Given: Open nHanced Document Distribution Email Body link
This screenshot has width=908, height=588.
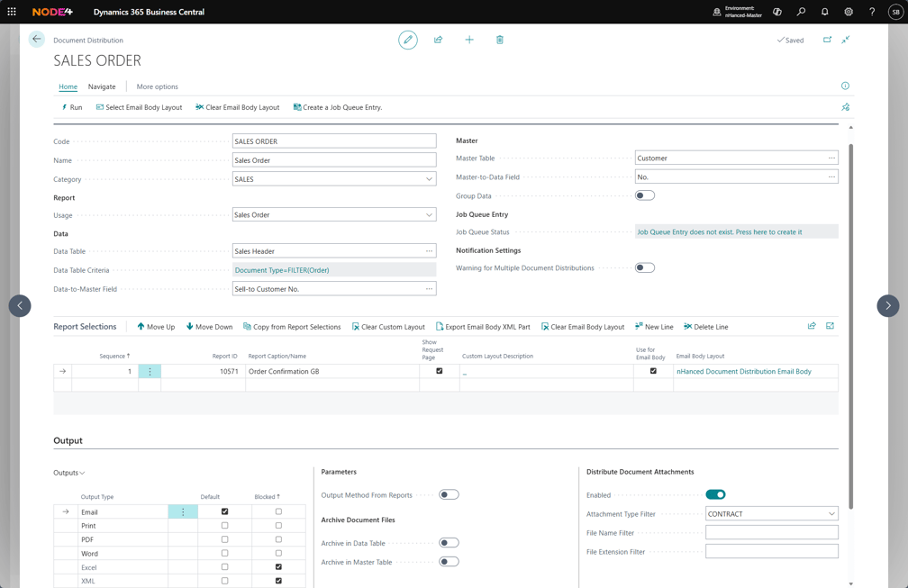Looking at the screenshot, I should pyautogui.click(x=744, y=372).
